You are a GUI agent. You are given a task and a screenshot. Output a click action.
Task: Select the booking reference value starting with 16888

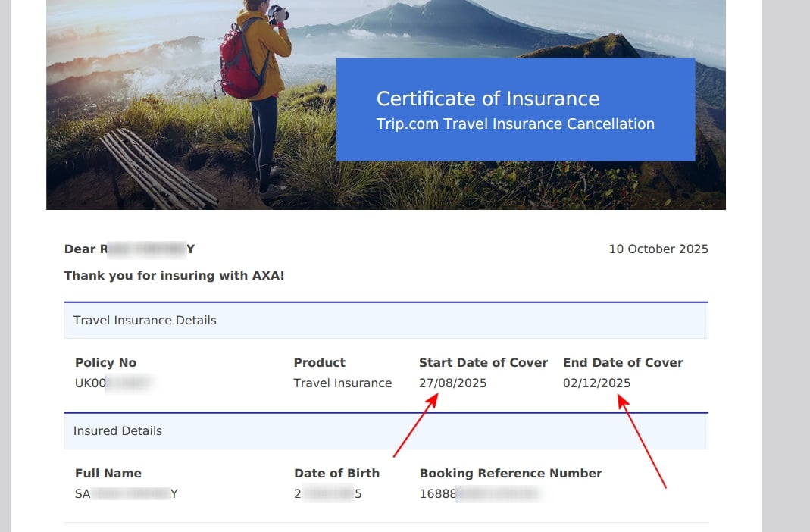(x=478, y=494)
